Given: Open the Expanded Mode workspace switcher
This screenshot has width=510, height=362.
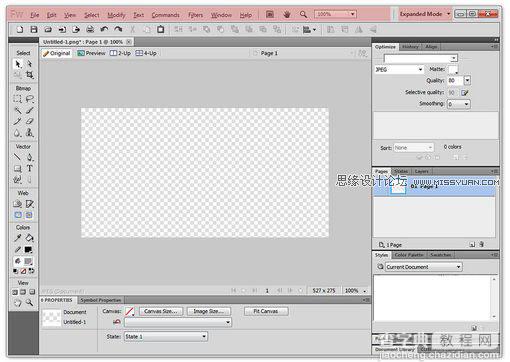Looking at the screenshot, I should click(x=425, y=14).
